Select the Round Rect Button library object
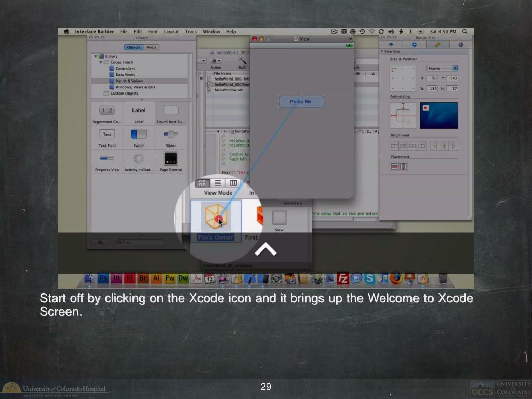532x399 pixels. pyautogui.click(x=170, y=114)
